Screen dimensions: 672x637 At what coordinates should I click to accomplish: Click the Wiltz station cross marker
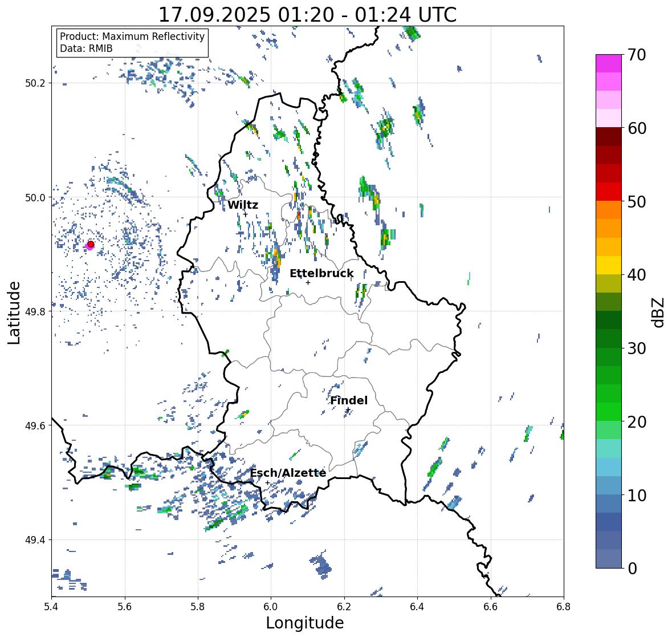coord(245,214)
